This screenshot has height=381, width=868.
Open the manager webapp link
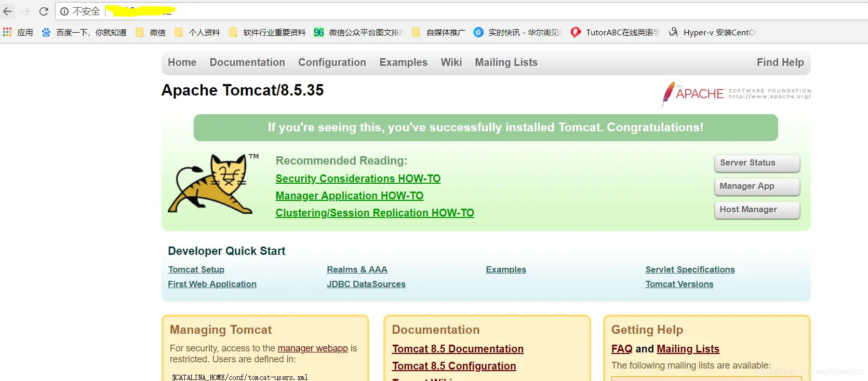[313, 348]
